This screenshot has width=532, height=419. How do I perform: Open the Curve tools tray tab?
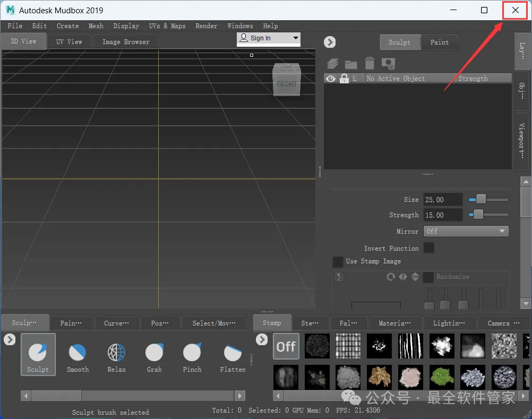coord(116,323)
